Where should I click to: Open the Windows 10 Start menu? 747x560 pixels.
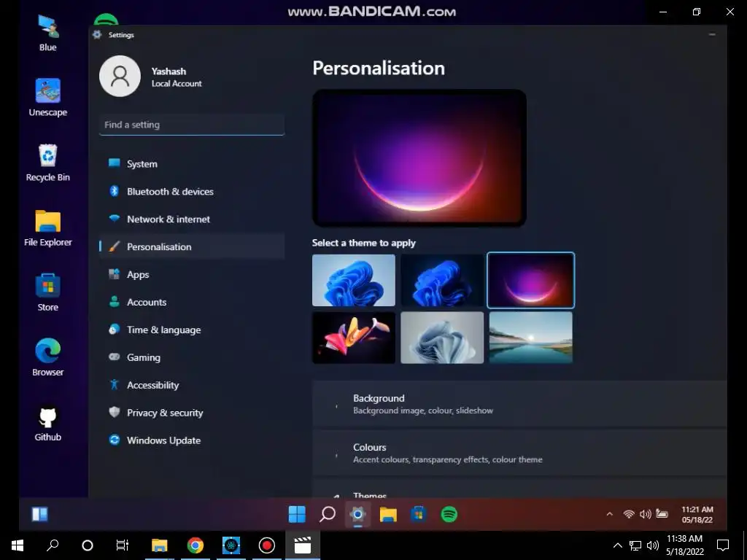(18, 545)
